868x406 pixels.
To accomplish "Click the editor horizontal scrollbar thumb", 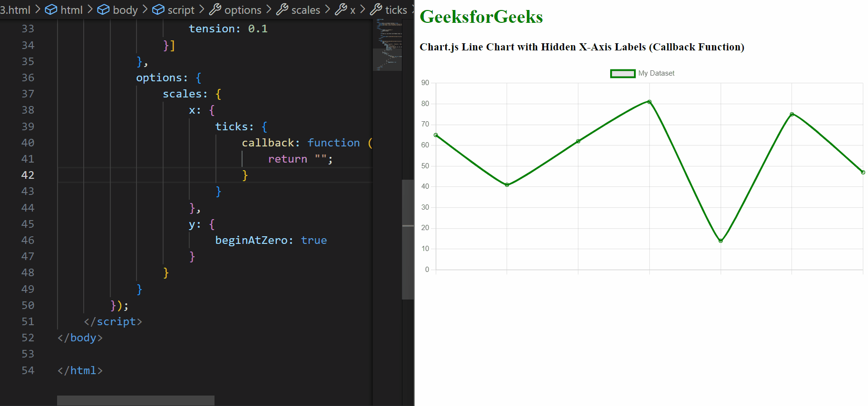I will pos(136,401).
